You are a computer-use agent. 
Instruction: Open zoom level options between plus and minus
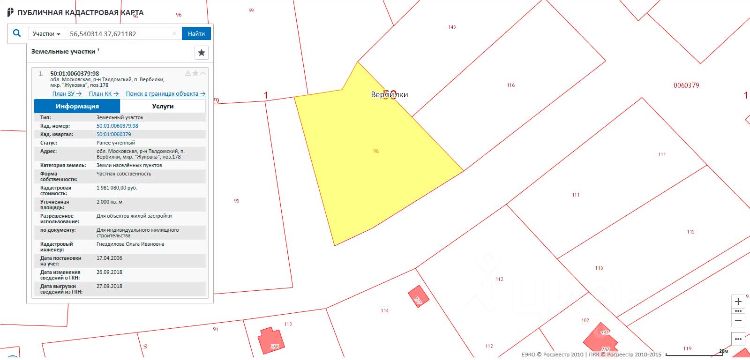[739, 311]
